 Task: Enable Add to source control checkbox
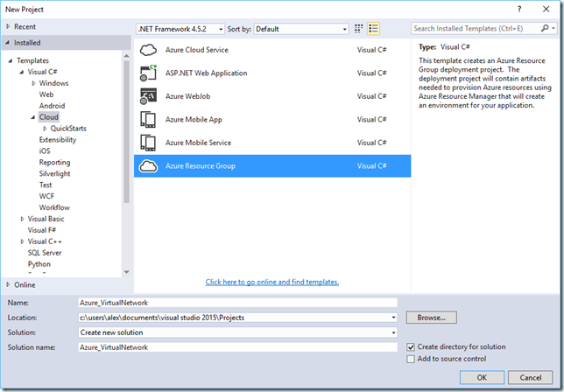click(411, 359)
